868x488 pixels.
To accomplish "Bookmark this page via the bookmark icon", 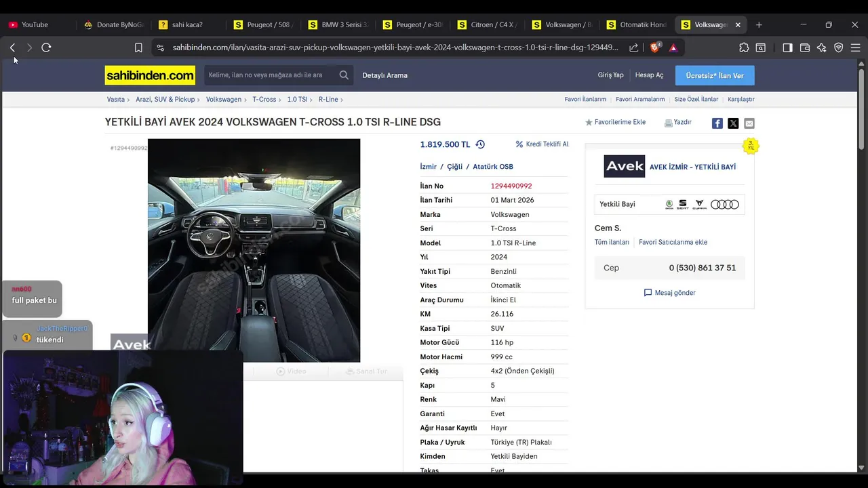I will [x=138, y=47].
